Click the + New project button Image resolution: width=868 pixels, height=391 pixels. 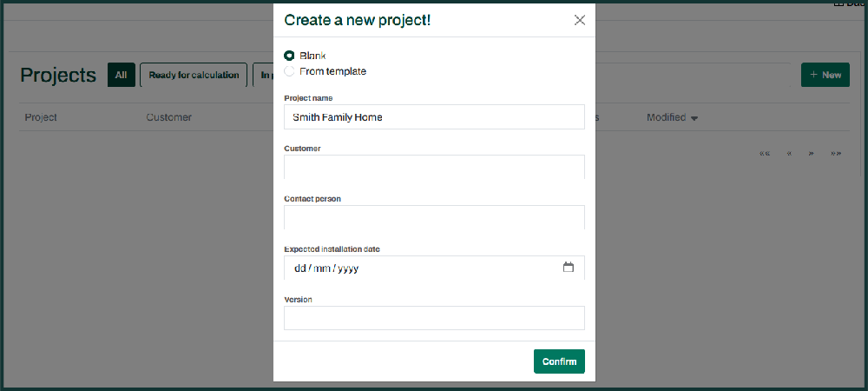(x=825, y=75)
